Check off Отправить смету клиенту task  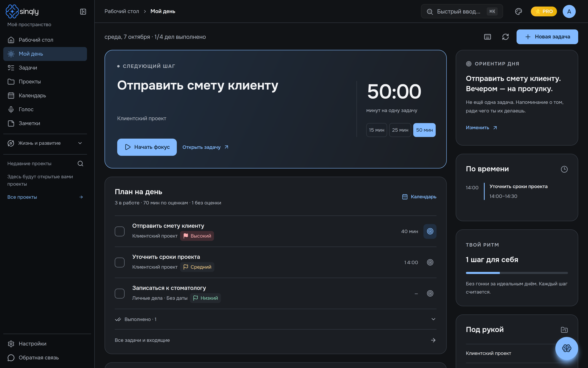120,231
